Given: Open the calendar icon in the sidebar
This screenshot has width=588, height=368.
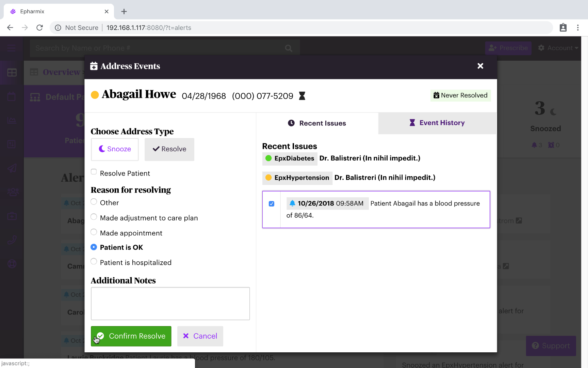Looking at the screenshot, I should pyautogui.click(x=12, y=96).
